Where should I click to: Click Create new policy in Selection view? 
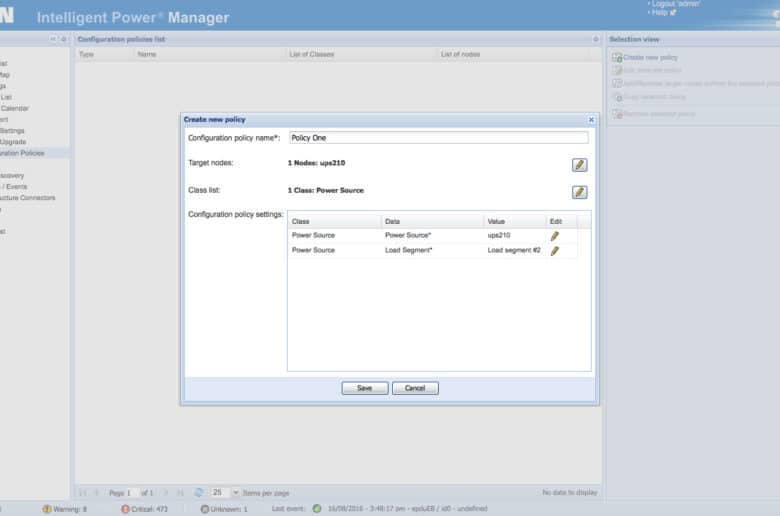point(650,58)
